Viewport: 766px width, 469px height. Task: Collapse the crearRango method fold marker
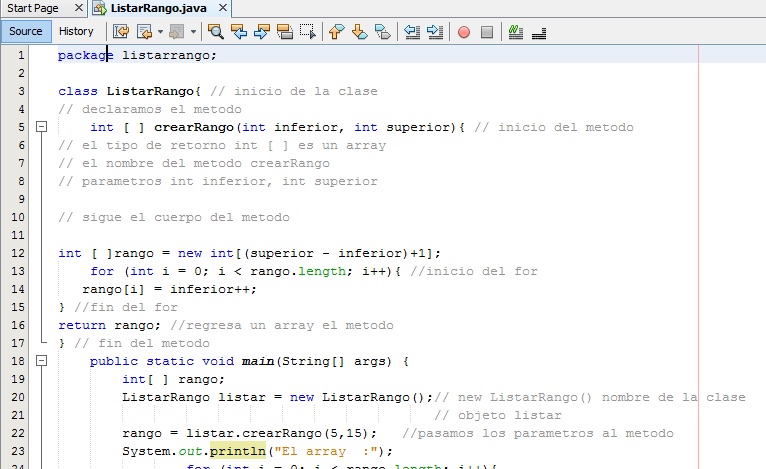[41, 128]
